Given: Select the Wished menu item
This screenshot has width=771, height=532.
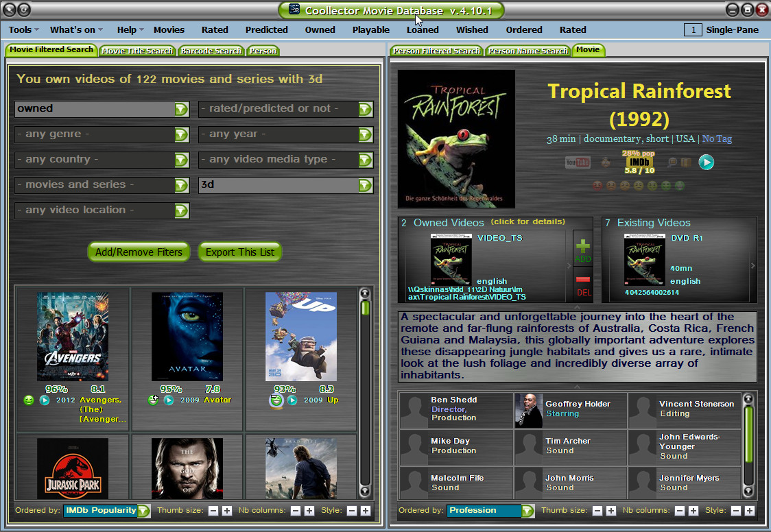Looking at the screenshot, I should click(x=472, y=30).
